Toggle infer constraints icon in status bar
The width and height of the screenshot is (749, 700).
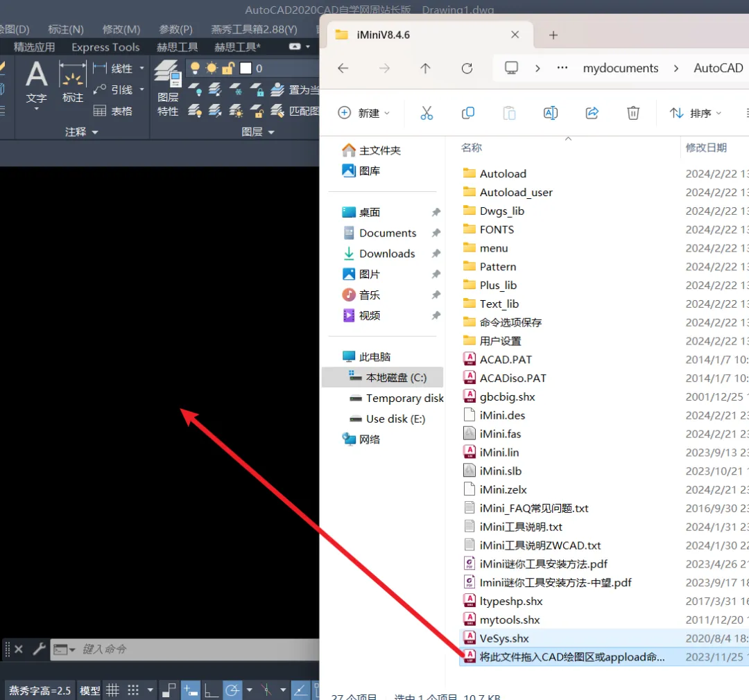point(169,690)
